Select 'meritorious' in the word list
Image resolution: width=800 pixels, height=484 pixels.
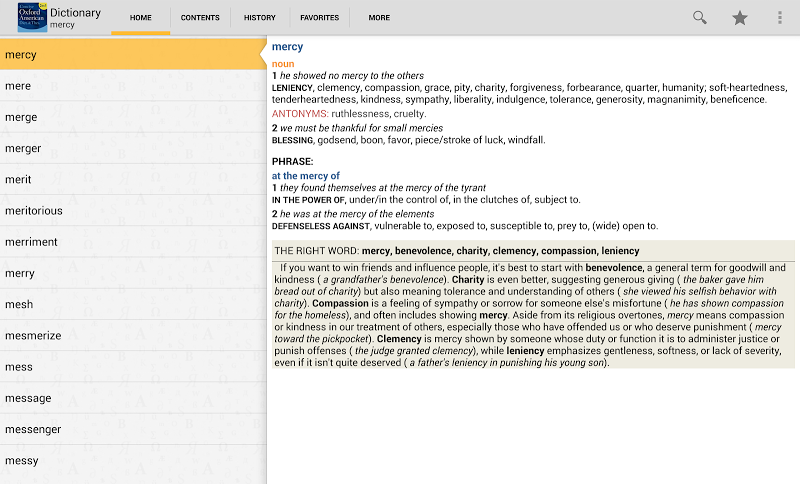(x=133, y=211)
